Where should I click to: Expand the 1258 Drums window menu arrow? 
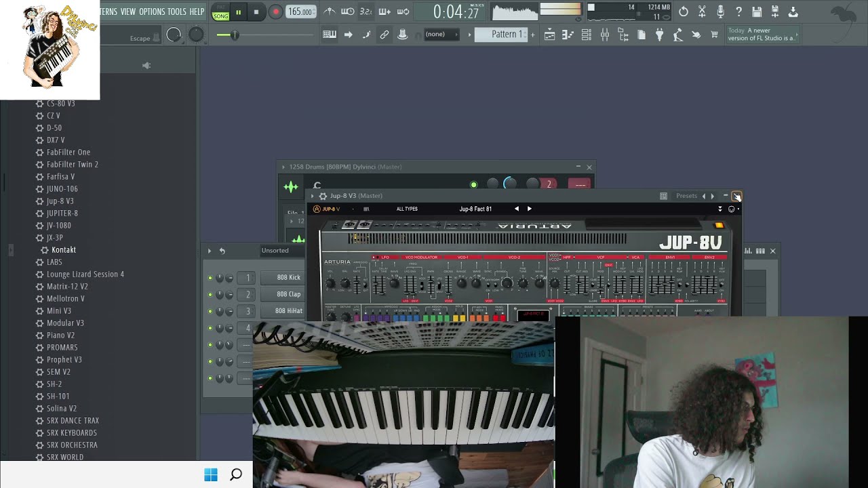pyautogui.click(x=283, y=167)
